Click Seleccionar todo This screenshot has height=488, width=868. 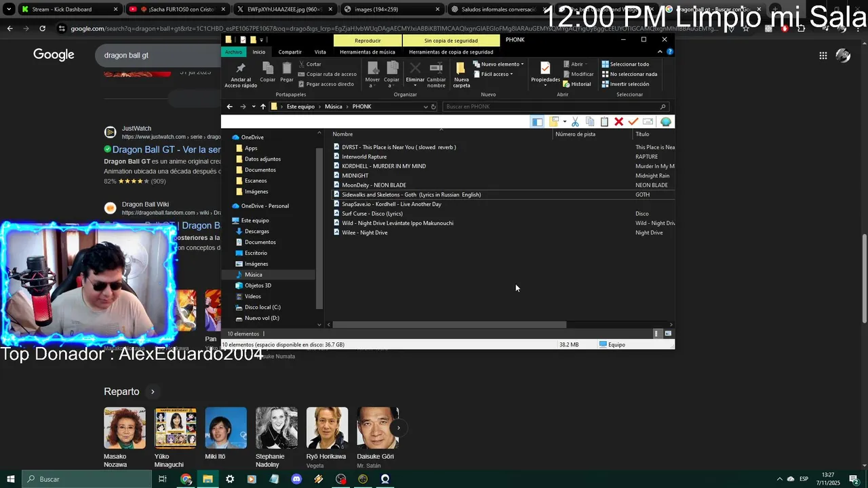(625, 64)
